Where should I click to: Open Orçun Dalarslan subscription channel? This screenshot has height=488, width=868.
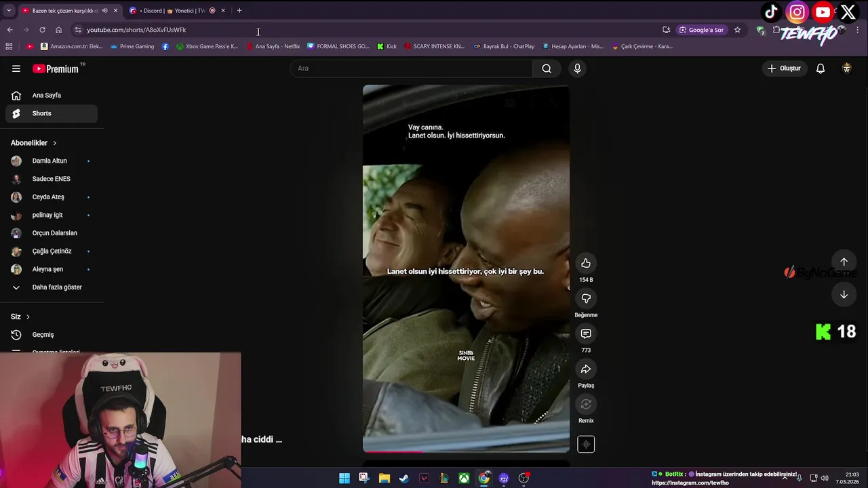[x=52, y=233]
